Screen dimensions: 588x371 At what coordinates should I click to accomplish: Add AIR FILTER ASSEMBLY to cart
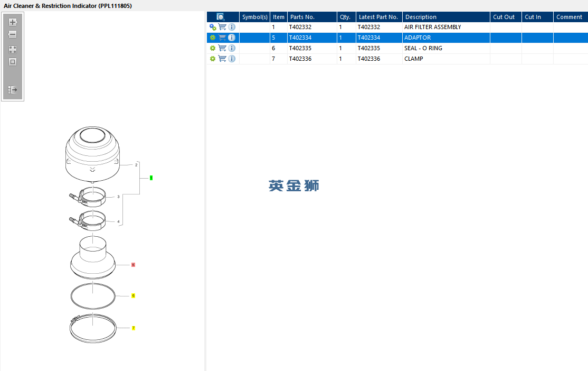coord(222,27)
